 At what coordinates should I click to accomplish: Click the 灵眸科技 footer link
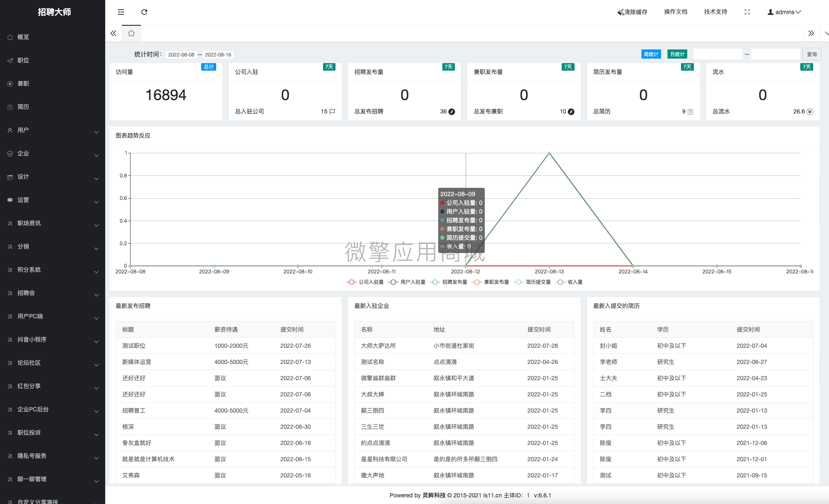(x=434, y=495)
